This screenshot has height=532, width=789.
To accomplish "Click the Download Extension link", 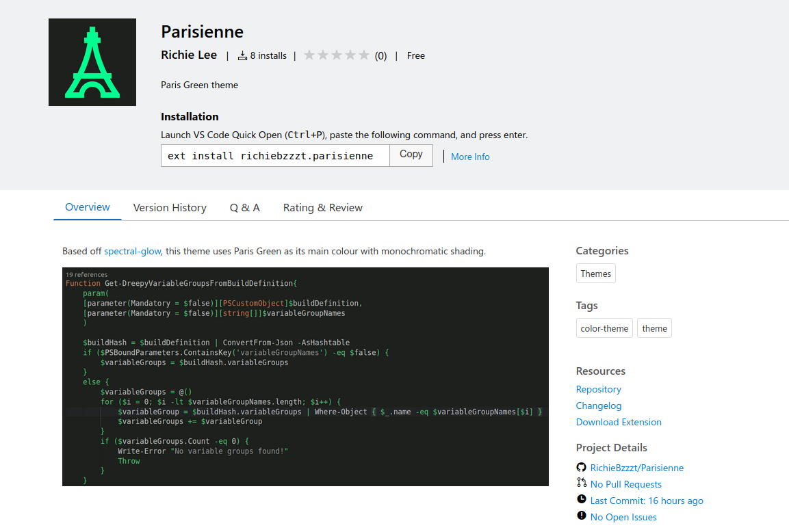I will tap(619, 422).
